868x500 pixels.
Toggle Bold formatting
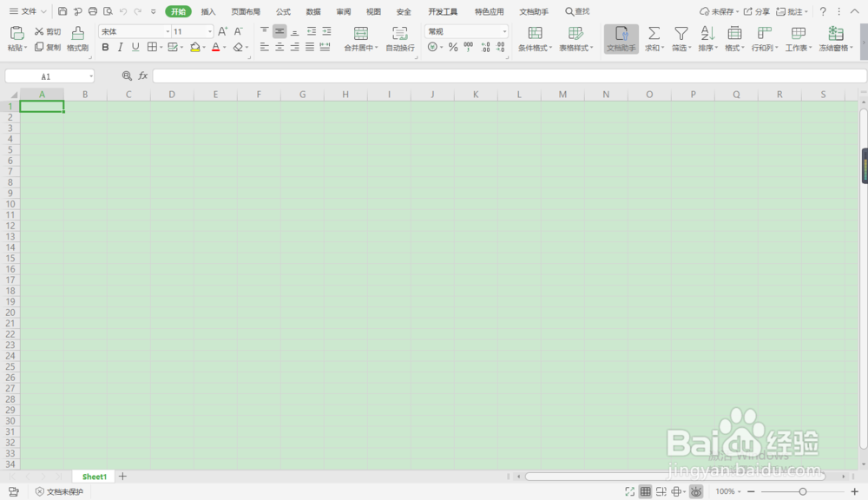point(105,47)
